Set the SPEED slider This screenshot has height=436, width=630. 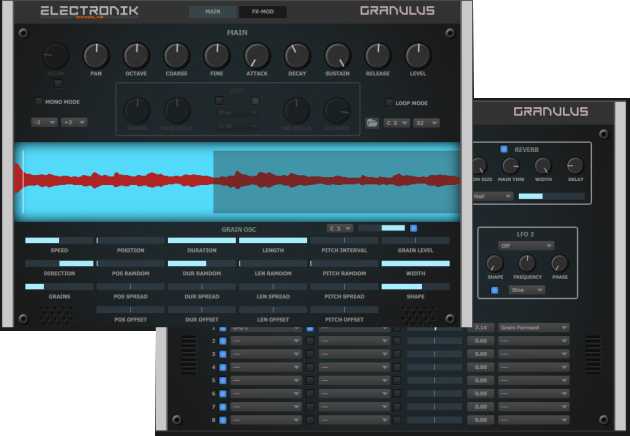click(59, 240)
